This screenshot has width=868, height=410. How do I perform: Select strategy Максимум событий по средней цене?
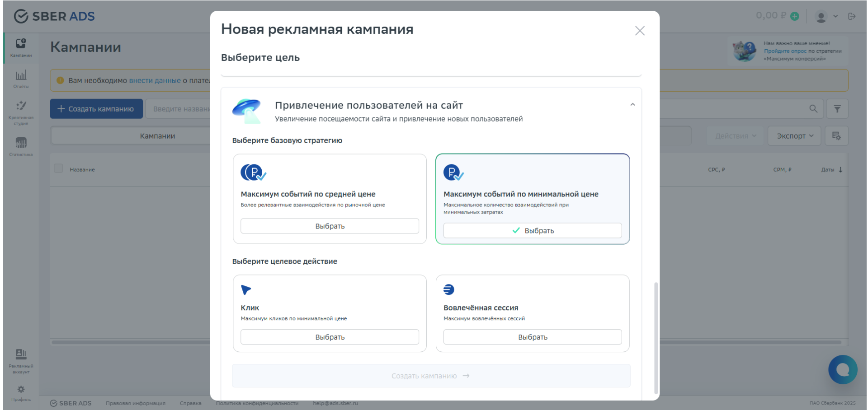[x=330, y=226]
